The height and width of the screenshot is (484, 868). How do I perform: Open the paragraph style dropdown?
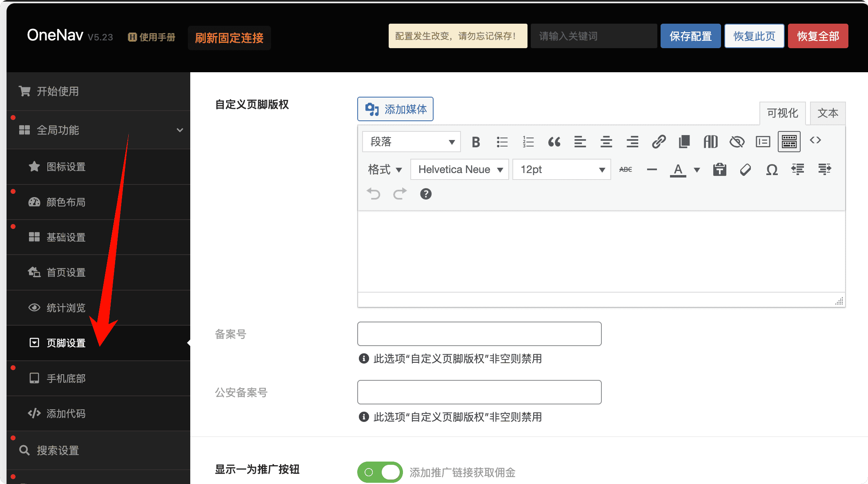click(411, 142)
